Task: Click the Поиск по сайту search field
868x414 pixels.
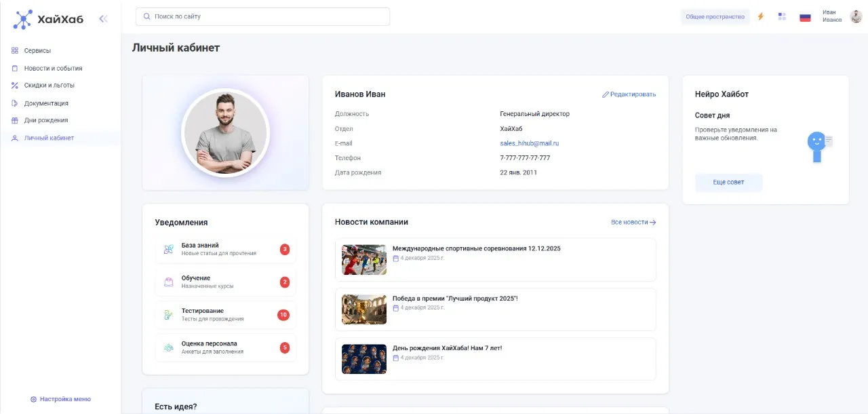Action: click(x=262, y=16)
